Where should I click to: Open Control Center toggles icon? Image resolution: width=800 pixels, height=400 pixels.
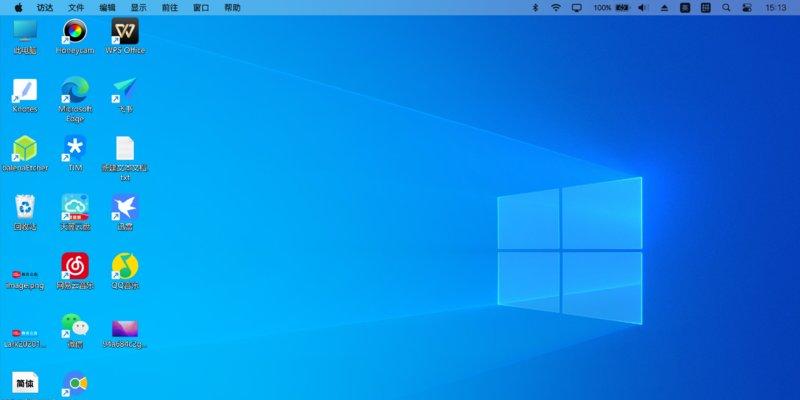coord(747,8)
